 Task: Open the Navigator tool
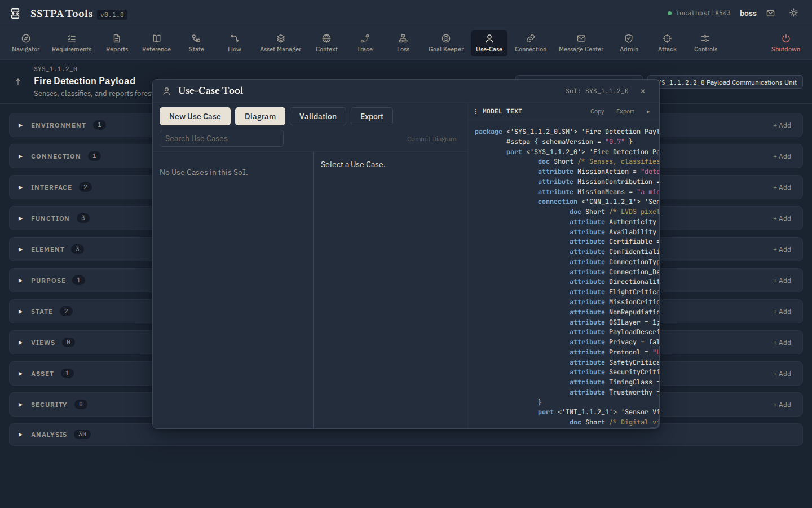(x=26, y=43)
